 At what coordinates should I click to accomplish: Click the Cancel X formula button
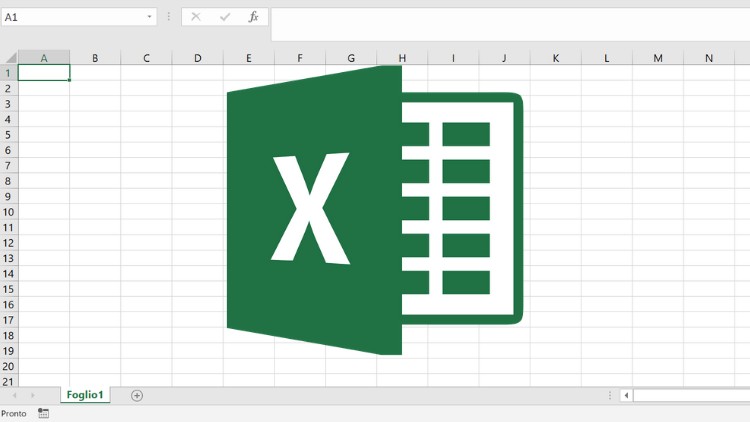(196, 17)
